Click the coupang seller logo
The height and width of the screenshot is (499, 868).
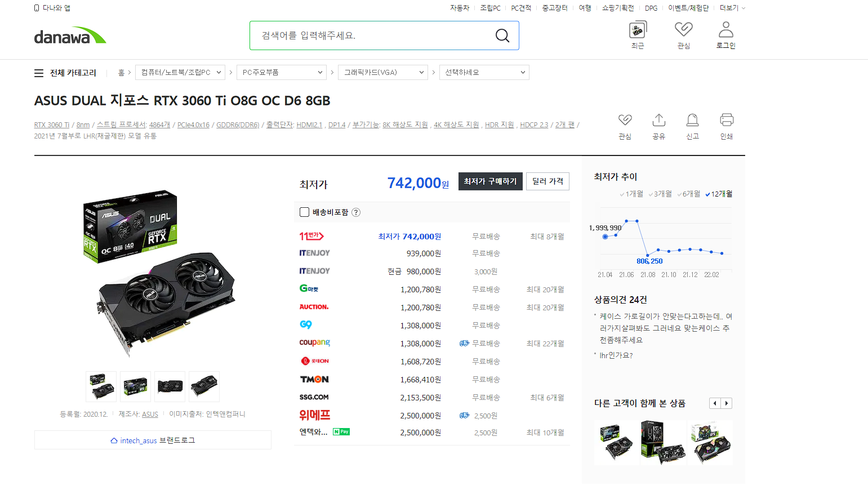point(315,342)
